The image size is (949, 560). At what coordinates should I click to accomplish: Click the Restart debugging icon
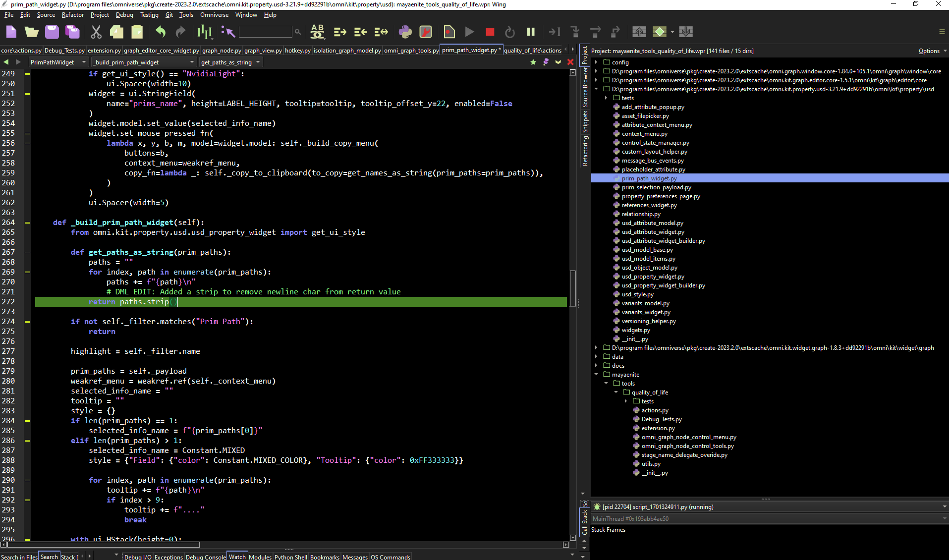click(510, 31)
